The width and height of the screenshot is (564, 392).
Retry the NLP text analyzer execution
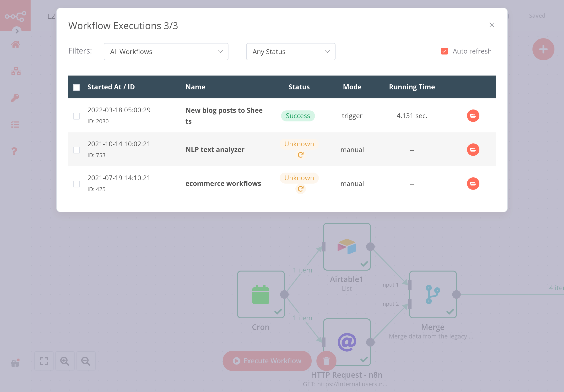(x=300, y=155)
